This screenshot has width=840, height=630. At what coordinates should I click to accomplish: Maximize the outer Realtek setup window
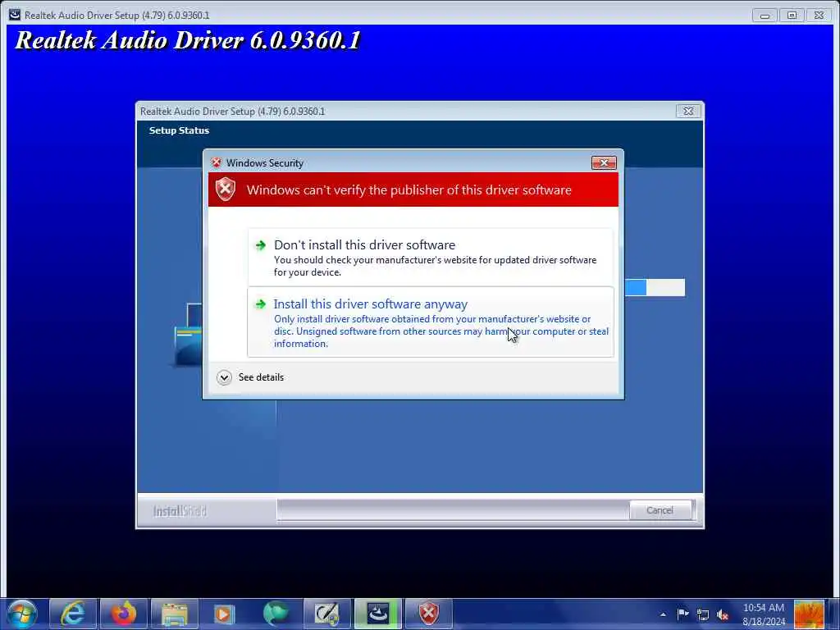[792, 15]
